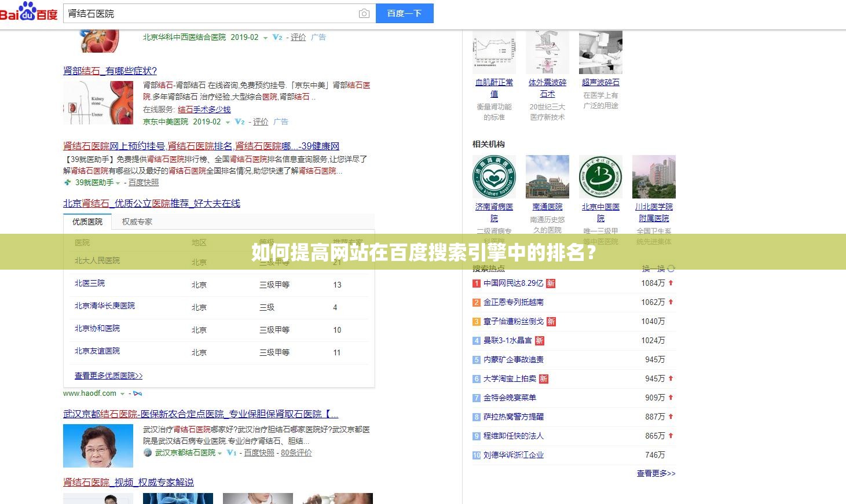Screen dimensions: 846x504
Task: Click the Baidu logo
Action: 29,12
